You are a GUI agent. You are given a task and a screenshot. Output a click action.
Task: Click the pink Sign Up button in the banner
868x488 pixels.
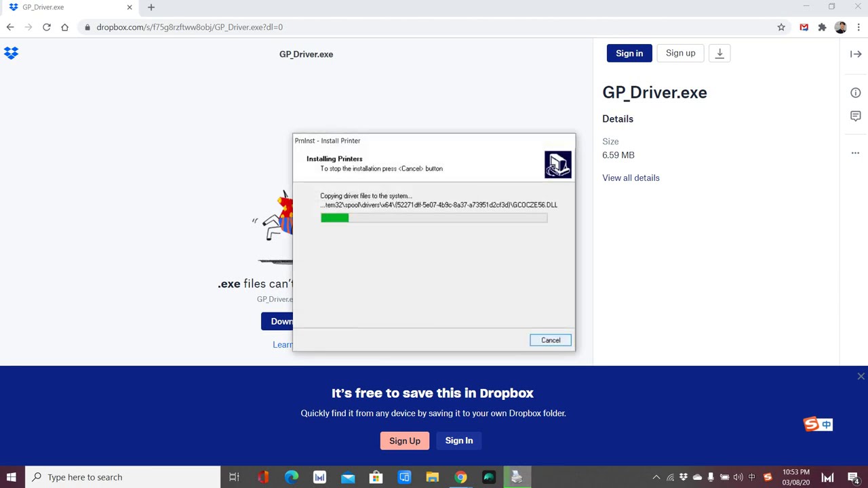coord(405,441)
